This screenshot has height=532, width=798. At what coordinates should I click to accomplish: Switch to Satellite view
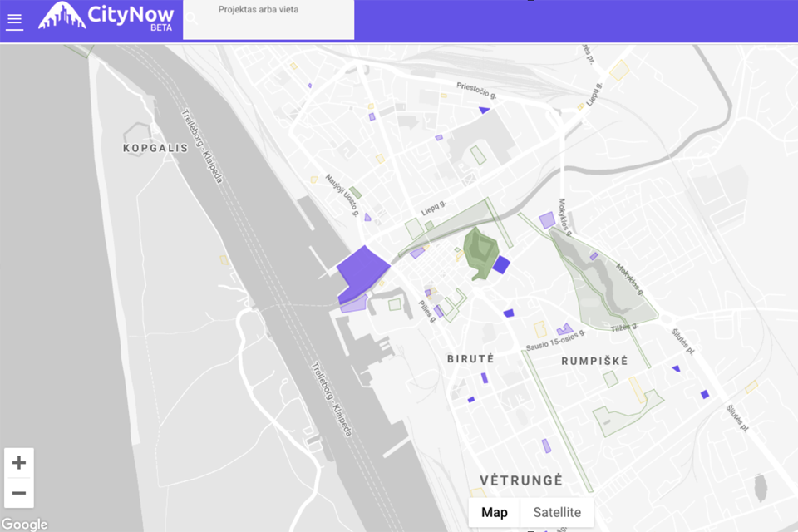[557, 512]
